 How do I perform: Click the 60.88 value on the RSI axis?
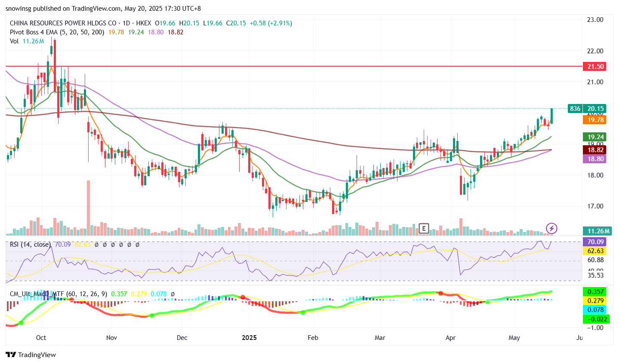click(595, 260)
